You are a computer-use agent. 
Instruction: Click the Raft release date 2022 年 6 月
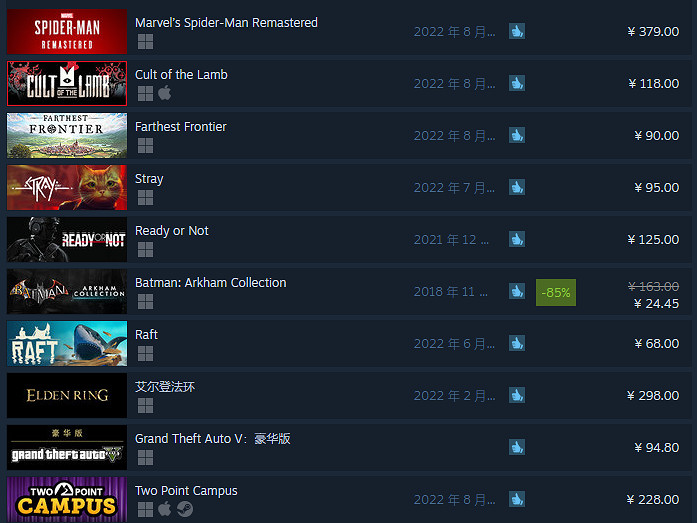(x=454, y=343)
